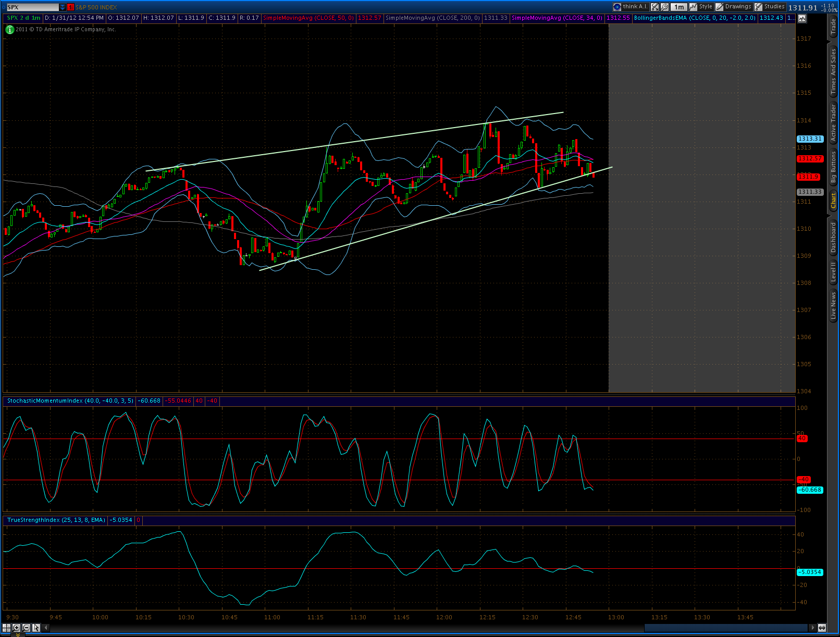Click SimpleMovingAvg (CLOSE, 200, 0) study label
Viewport: 840px width, 637px height.
(433, 18)
